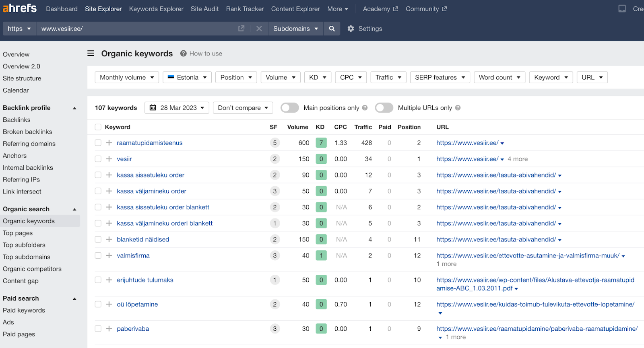This screenshot has width=644, height=348.
Task: Sort by the Traffic column header
Action: click(363, 127)
